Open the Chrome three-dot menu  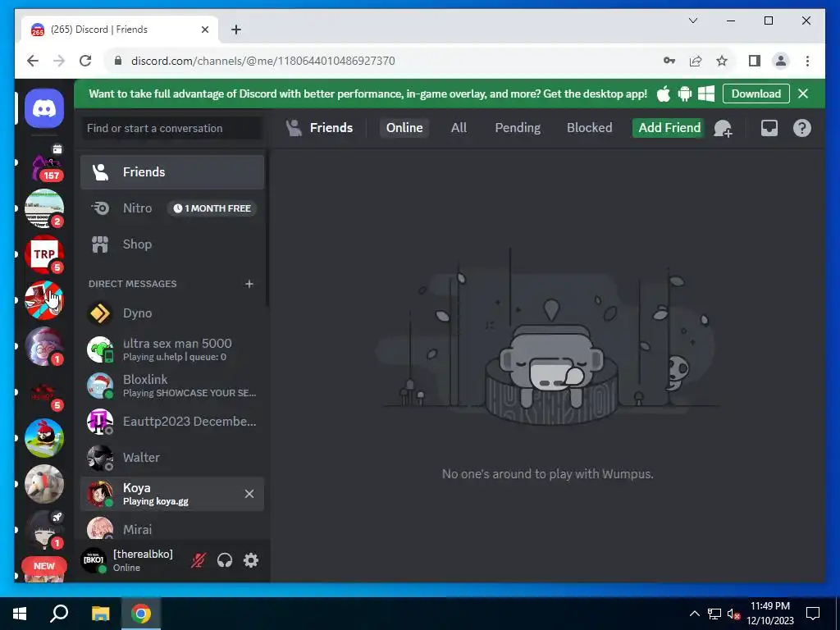point(807,61)
